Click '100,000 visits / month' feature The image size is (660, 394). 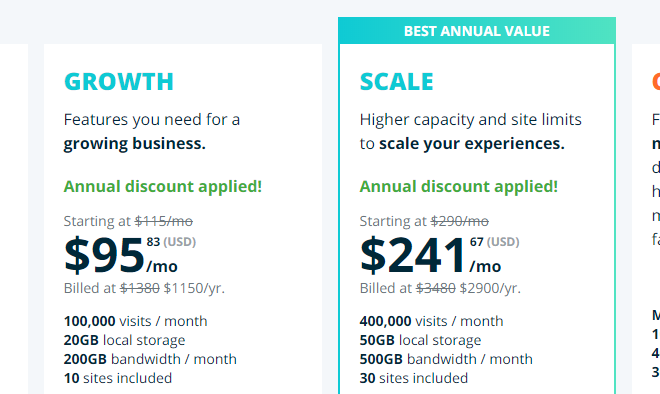[136, 321]
